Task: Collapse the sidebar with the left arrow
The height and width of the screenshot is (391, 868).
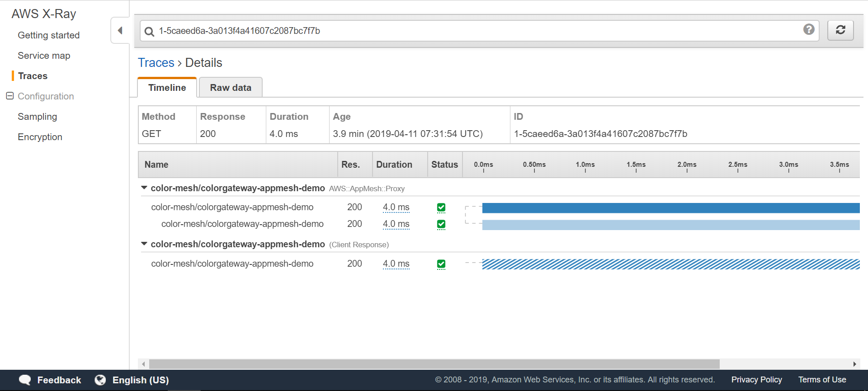Action: coord(120,30)
